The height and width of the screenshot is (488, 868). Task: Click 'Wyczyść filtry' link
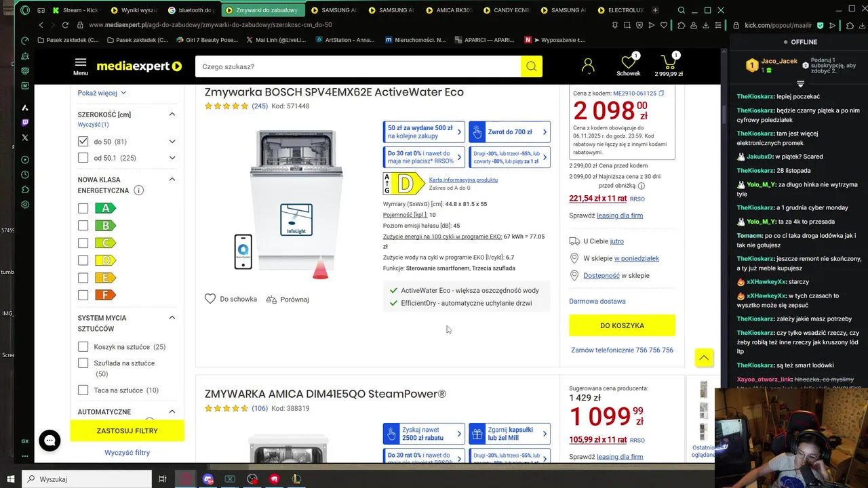127,452
